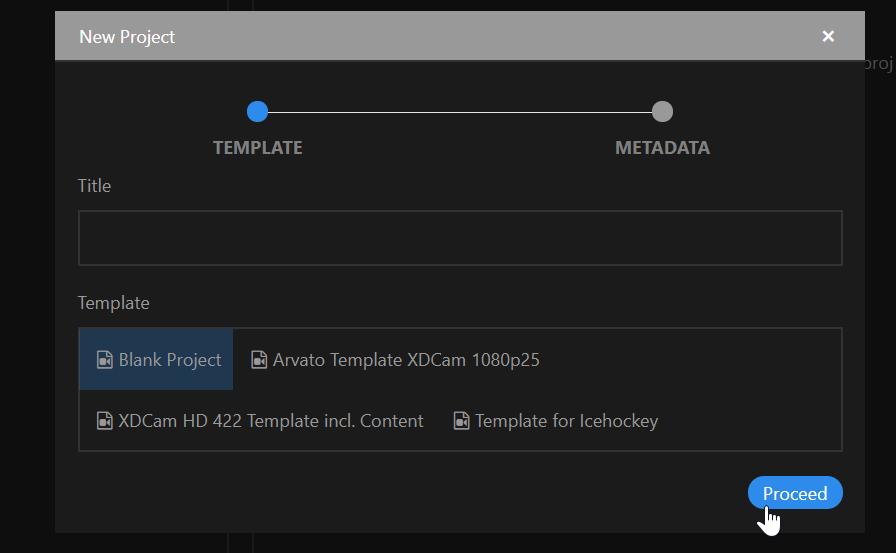The height and width of the screenshot is (553, 896).
Task: Click the New Project title bar
Action: point(434,36)
